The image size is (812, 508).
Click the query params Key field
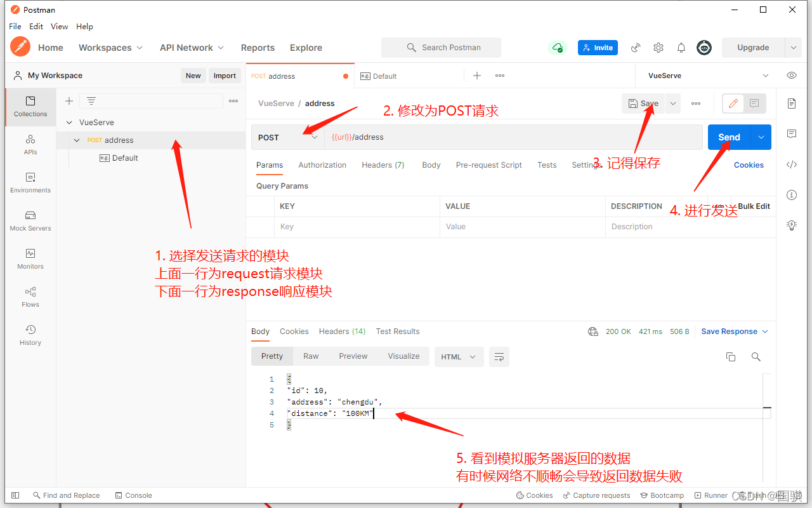(357, 227)
